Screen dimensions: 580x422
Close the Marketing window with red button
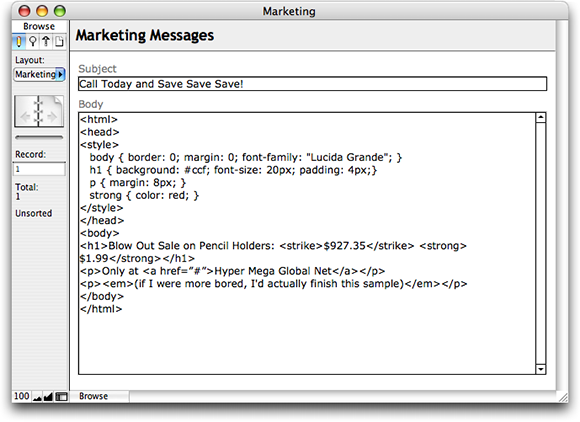[24, 11]
